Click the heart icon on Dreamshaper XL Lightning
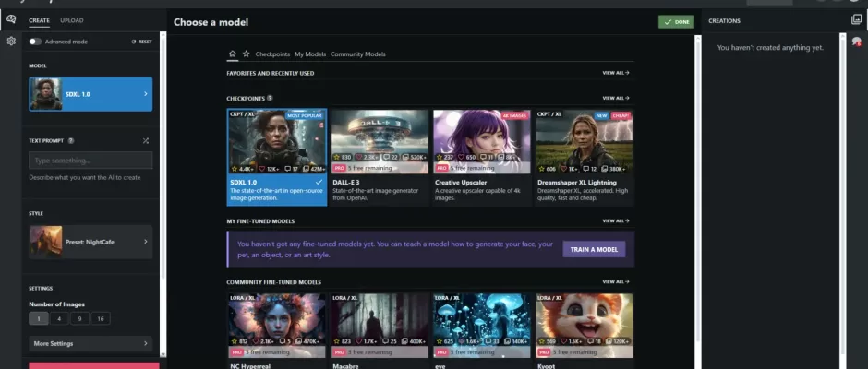 [564, 169]
